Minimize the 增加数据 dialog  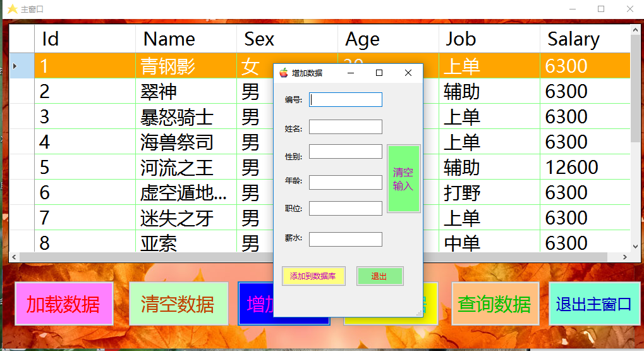click(x=350, y=73)
